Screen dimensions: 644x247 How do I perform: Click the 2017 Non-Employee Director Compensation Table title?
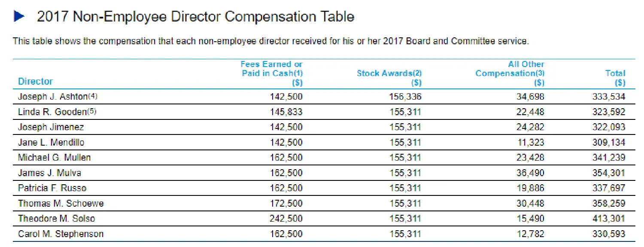coord(195,17)
